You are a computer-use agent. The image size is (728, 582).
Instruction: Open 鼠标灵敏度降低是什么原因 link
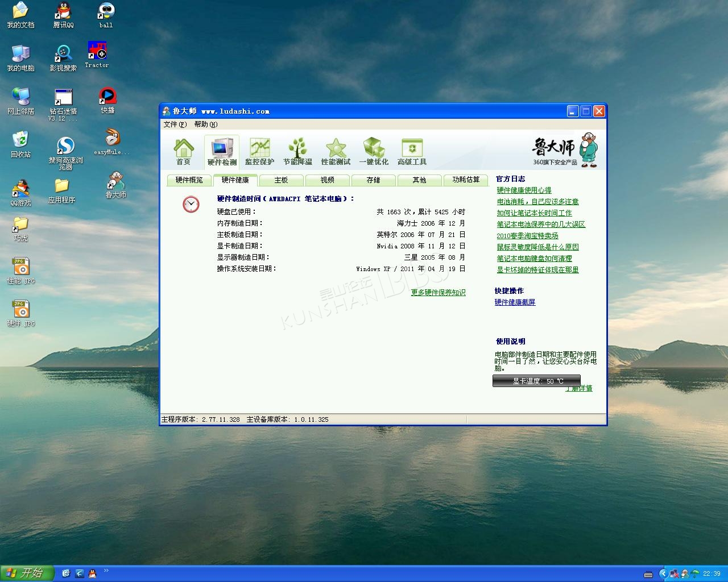(x=537, y=247)
